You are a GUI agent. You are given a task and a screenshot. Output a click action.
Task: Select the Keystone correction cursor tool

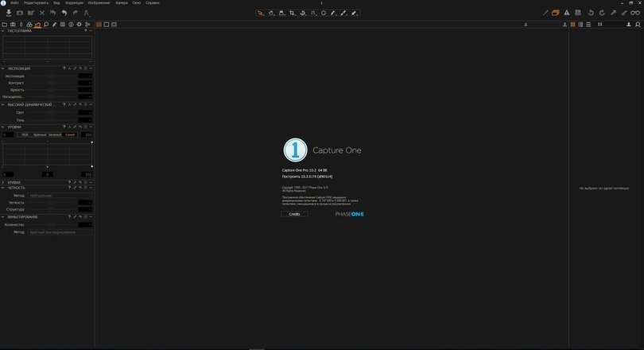pos(313,14)
